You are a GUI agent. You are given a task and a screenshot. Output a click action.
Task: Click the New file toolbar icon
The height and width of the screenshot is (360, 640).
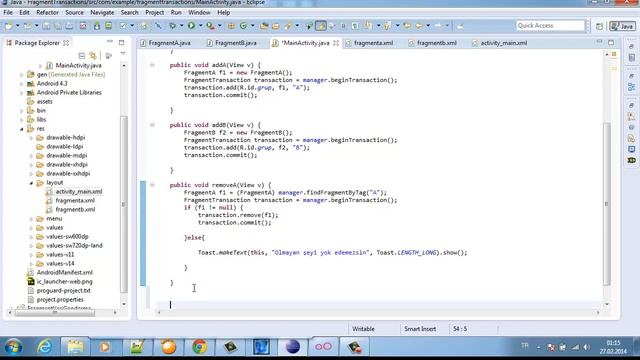click(x=9, y=26)
